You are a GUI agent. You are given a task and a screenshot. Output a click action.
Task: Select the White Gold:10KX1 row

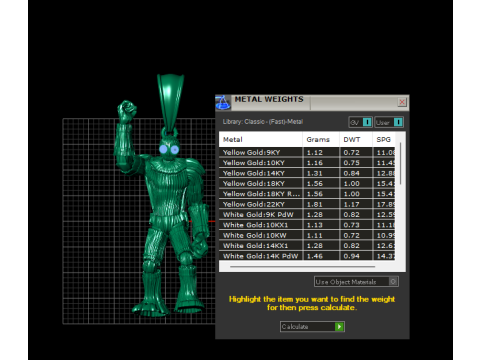point(307,225)
